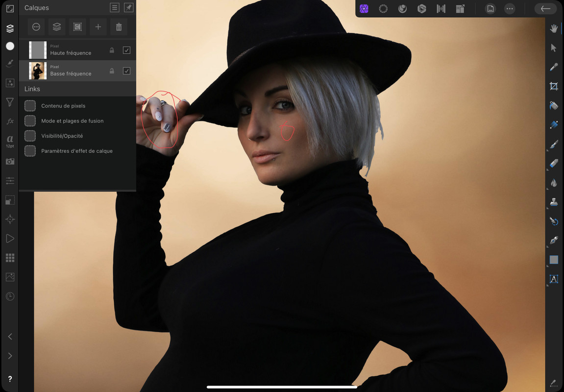564x392 pixels.
Task: Select the Crop tool
Action: point(554,86)
